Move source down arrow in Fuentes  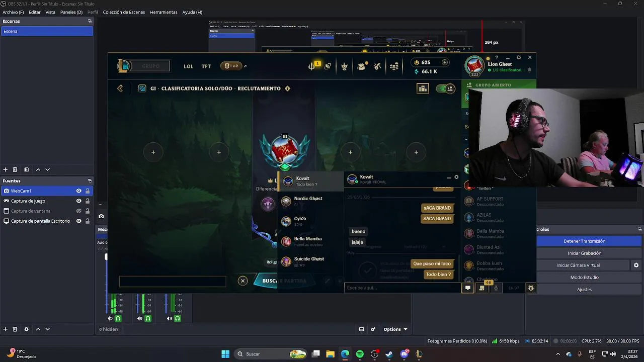pyautogui.click(x=48, y=329)
